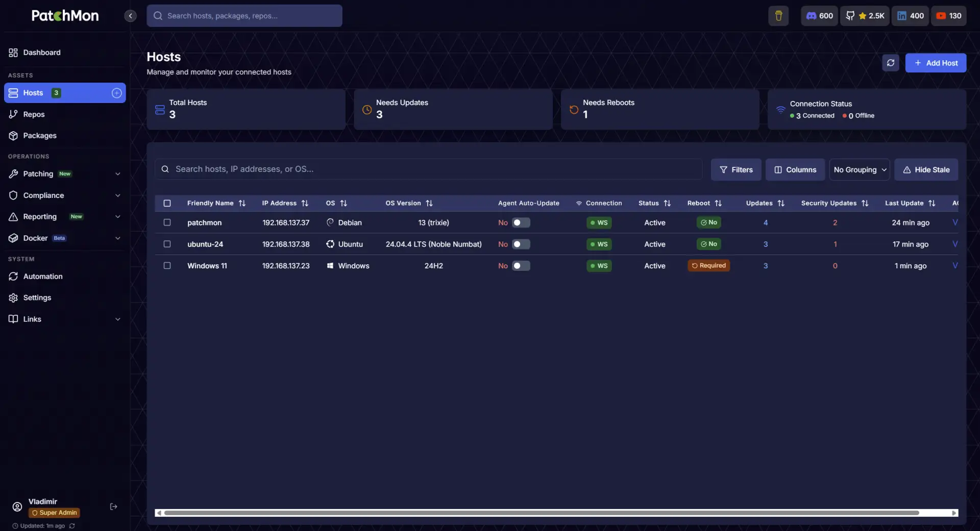Image resolution: width=980 pixels, height=531 pixels.
Task: Open the YouTube link showing 130
Action: point(949,16)
